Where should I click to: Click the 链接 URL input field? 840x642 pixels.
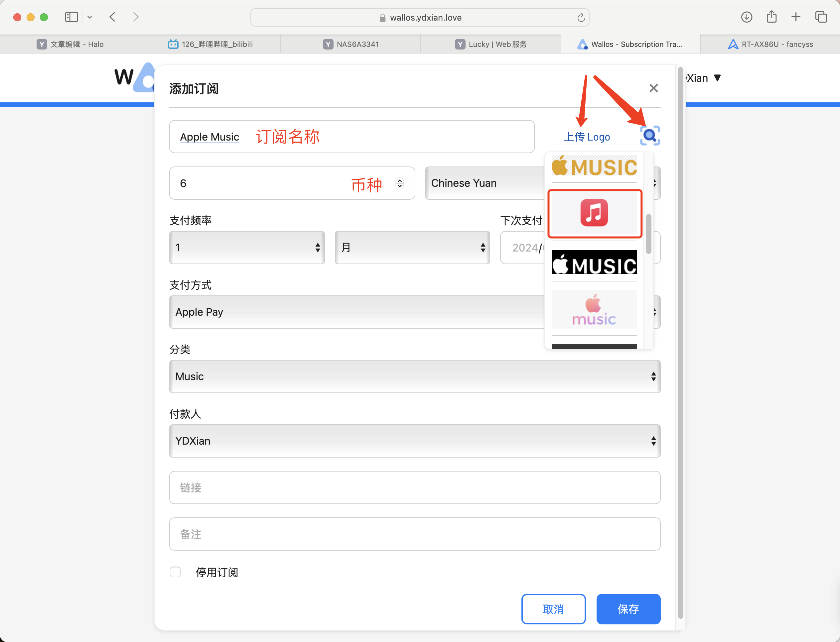(415, 487)
